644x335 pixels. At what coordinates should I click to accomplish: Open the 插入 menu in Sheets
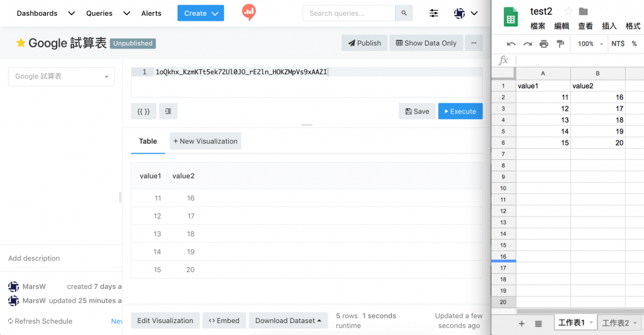(609, 26)
